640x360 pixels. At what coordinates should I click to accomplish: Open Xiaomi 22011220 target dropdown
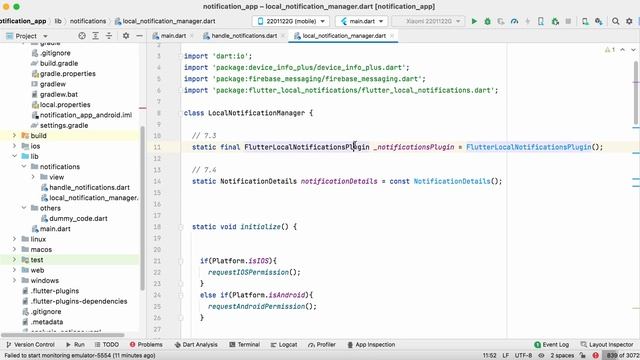(428, 21)
